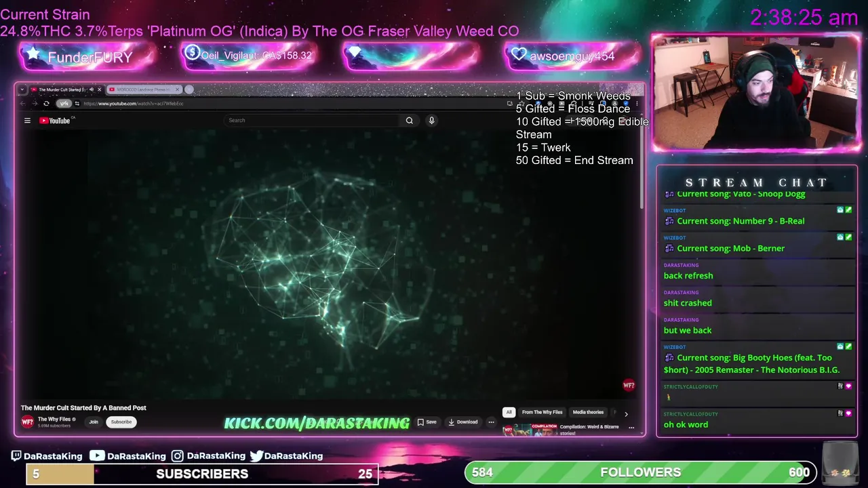This screenshot has height=488, width=868.
Task: Download the YouTube video
Action: pyautogui.click(x=463, y=422)
